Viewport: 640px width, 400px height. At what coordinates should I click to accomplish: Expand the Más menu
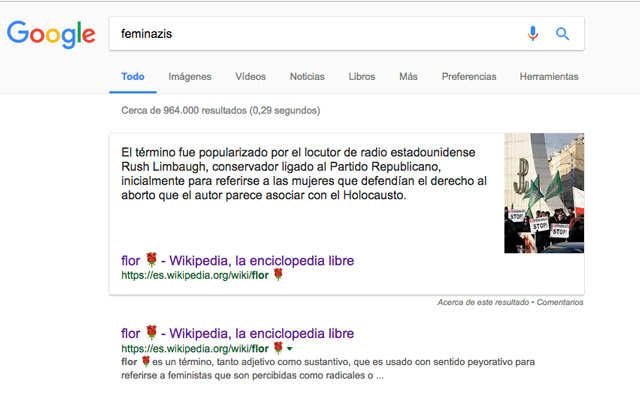(x=408, y=76)
